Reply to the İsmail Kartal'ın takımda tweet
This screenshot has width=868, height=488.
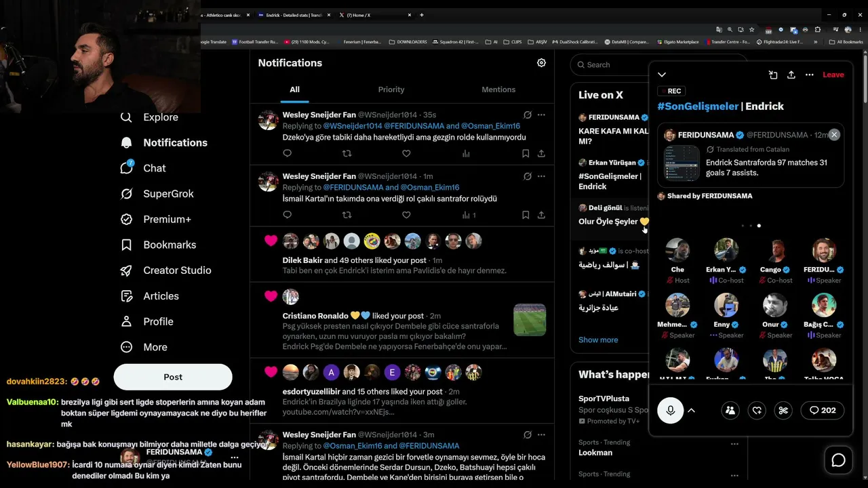click(x=288, y=215)
